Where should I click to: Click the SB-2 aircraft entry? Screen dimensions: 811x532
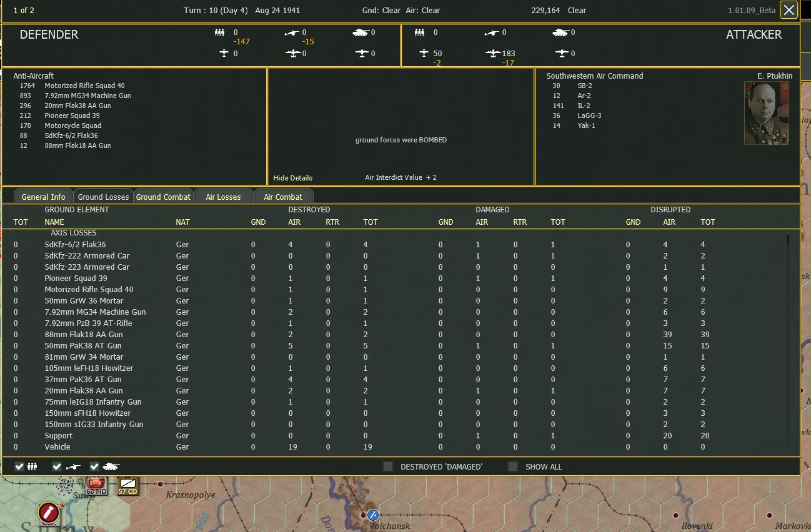coord(585,86)
